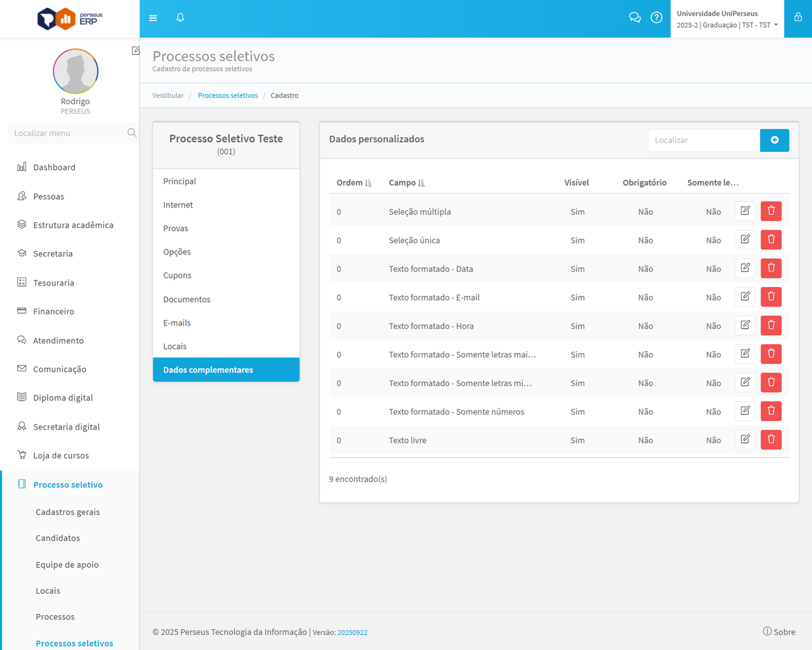Expand the Secretaria sidebar menu
This screenshot has height=650, width=812.
(x=53, y=254)
